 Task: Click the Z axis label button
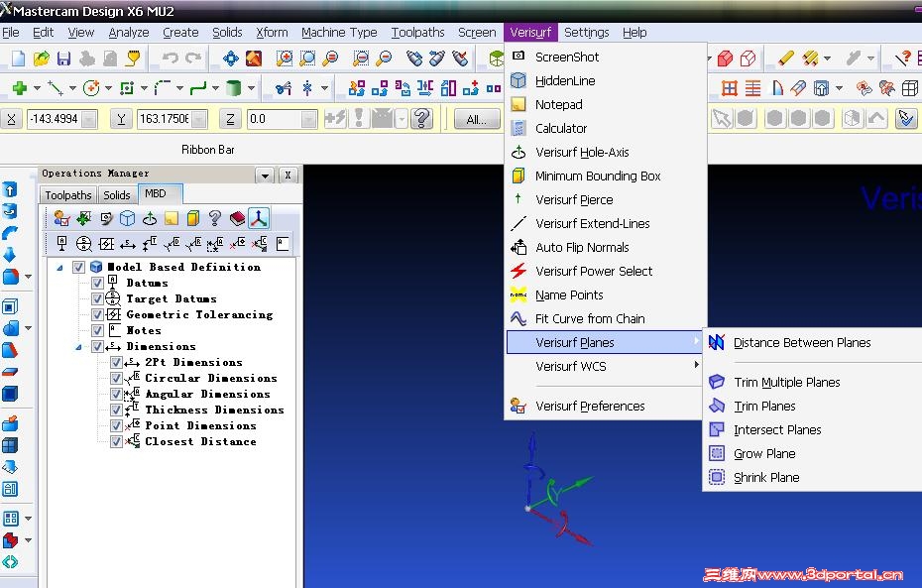point(230,119)
